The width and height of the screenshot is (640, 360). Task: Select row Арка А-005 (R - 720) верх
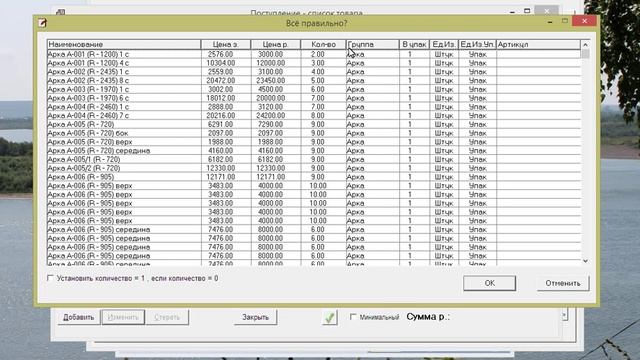pyautogui.click(x=313, y=142)
